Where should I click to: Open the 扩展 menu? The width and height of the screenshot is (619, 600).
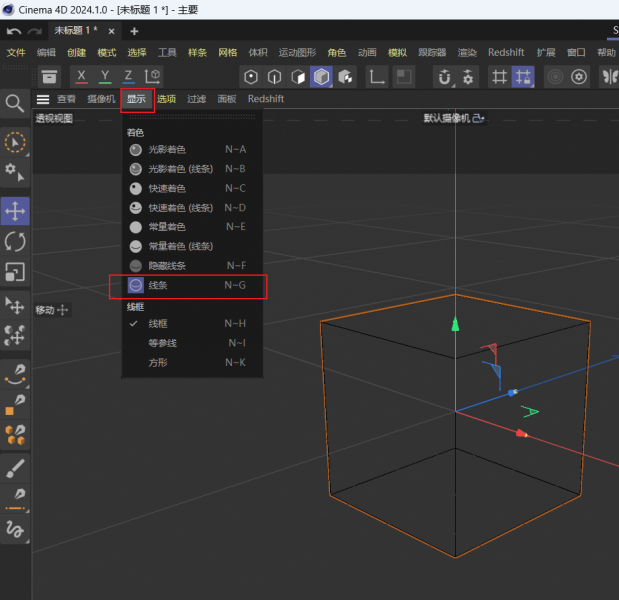point(546,52)
